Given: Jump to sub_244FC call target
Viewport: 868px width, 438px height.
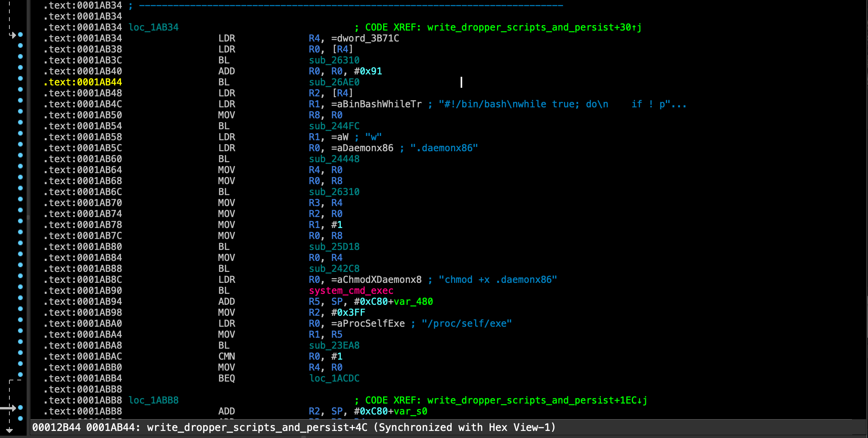Looking at the screenshot, I should click(334, 126).
